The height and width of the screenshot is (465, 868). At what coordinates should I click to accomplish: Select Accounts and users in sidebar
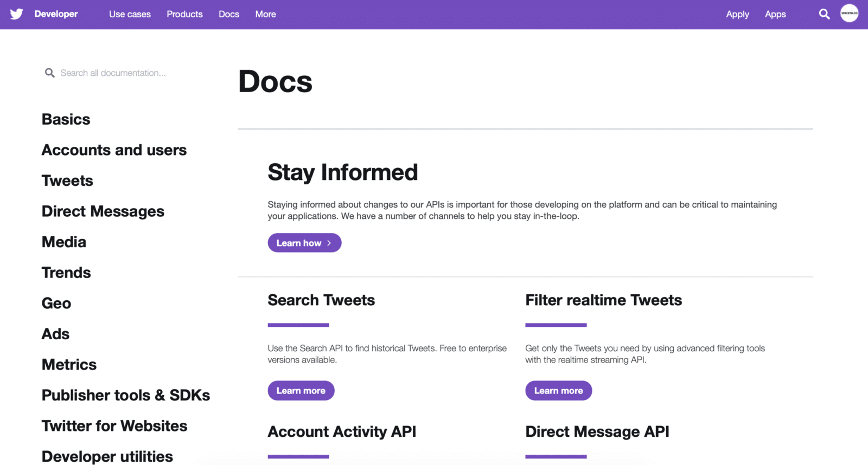[114, 150]
